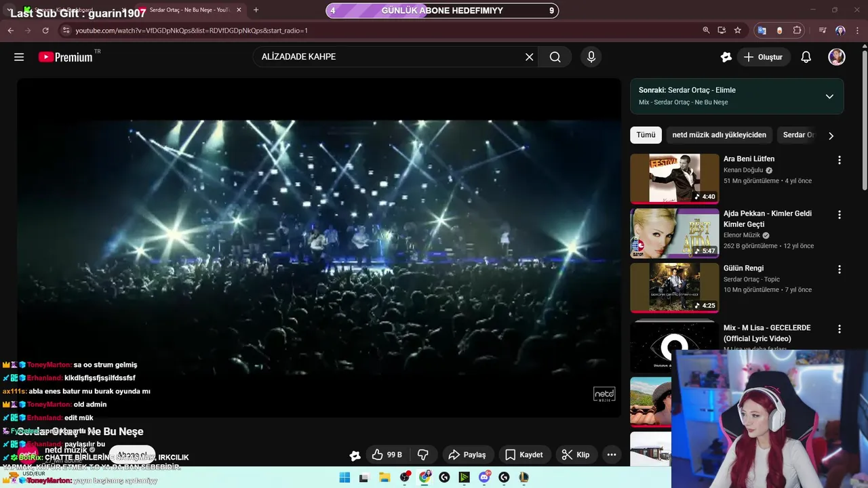Click the Oluştur create button

click(x=763, y=57)
